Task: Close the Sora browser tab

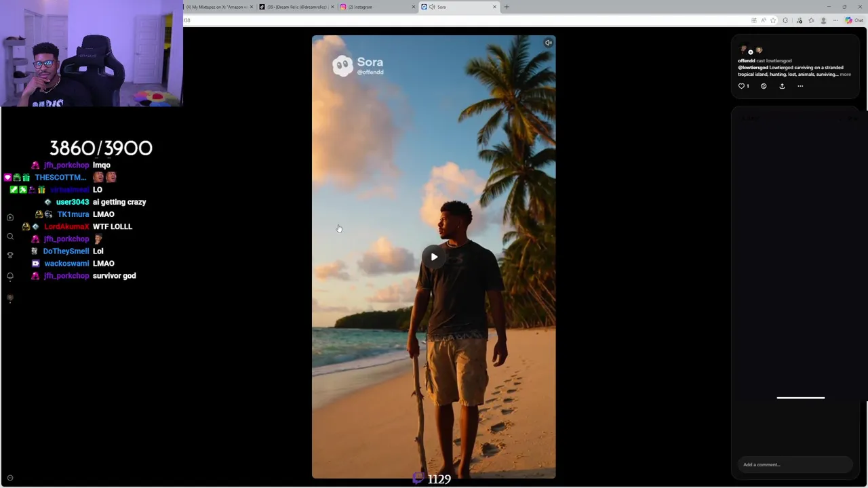Action: [494, 7]
